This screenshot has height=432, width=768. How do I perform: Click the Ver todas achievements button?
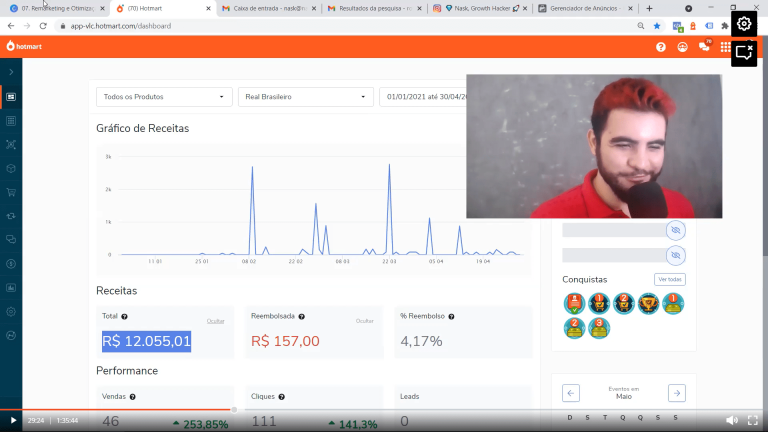click(670, 279)
